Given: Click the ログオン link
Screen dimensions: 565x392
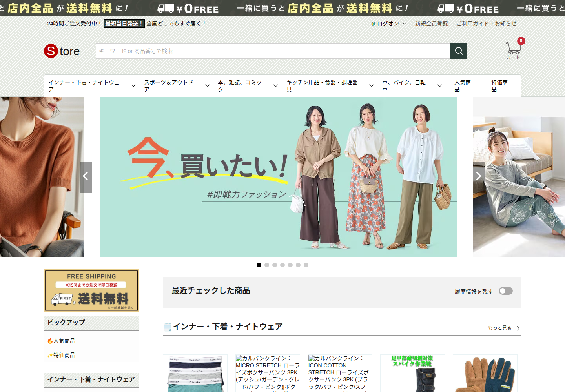Looking at the screenshot, I should pyautogui.click(x=388, y=24).
